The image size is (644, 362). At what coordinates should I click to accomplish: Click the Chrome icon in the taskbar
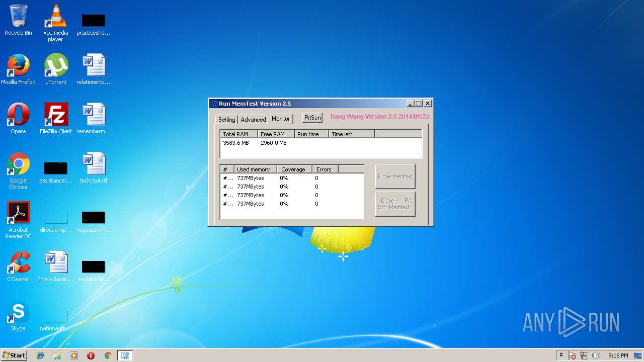(x=108, y=355)
